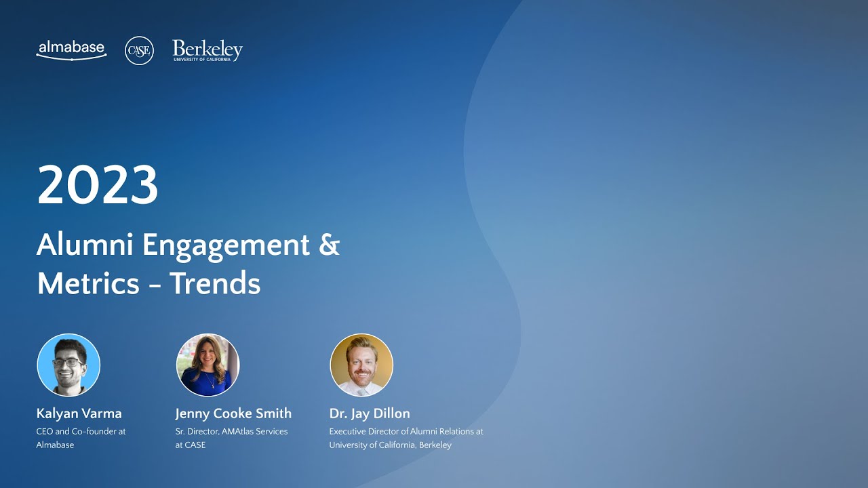Image resolution: width=868 pixels, height=488 pixels.
Task: Click the CASE circular logo
Action: tap(139, 51)
